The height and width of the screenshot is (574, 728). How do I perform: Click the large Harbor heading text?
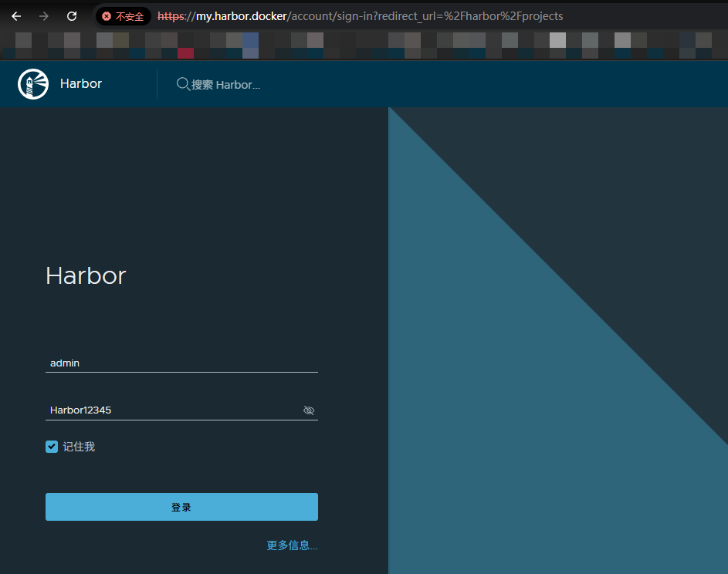tap(86, 275)
